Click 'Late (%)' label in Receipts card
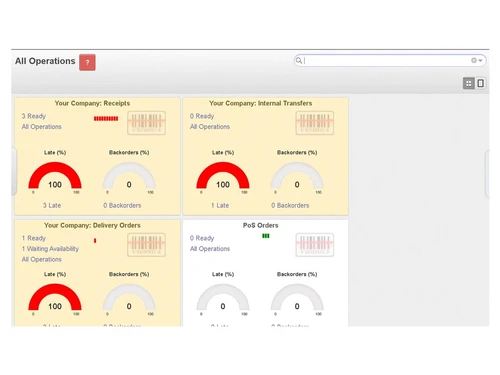 (55, 153)
